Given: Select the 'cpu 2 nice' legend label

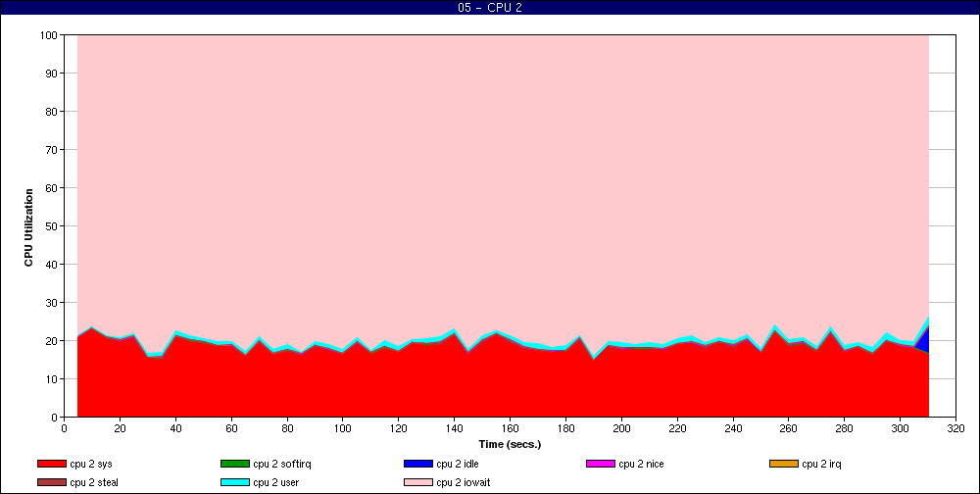Looking at the screenshot, I should (641, 464).
